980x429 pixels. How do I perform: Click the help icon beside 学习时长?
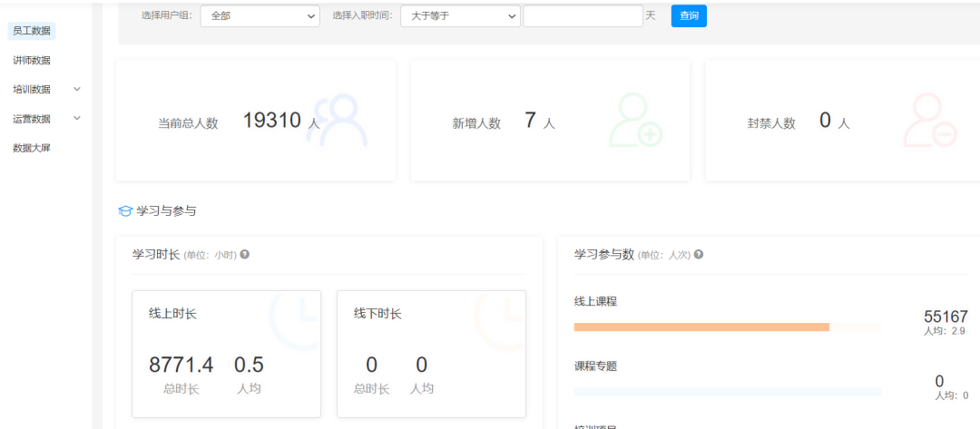pyautogui.click(x=245, y=255)
